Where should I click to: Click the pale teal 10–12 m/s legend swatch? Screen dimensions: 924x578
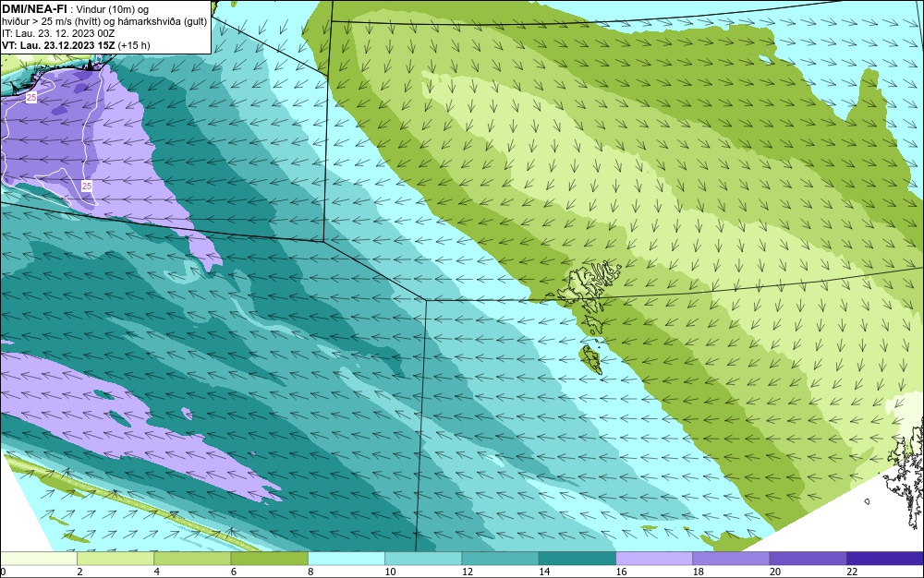(423, 559)
